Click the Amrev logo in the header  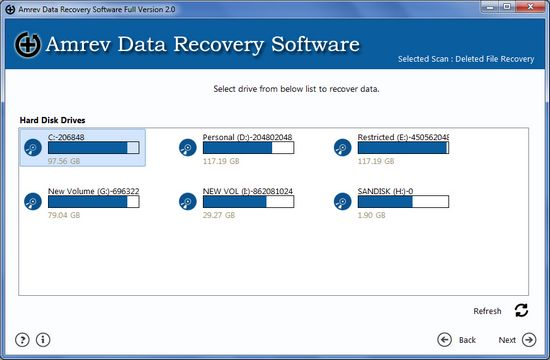click(x=27, y=45)
